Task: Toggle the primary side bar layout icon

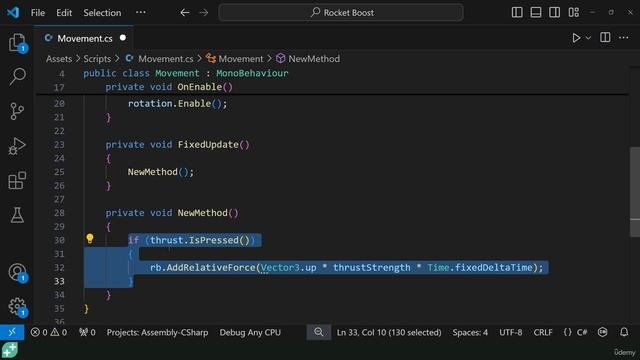Action: (517, 13)
